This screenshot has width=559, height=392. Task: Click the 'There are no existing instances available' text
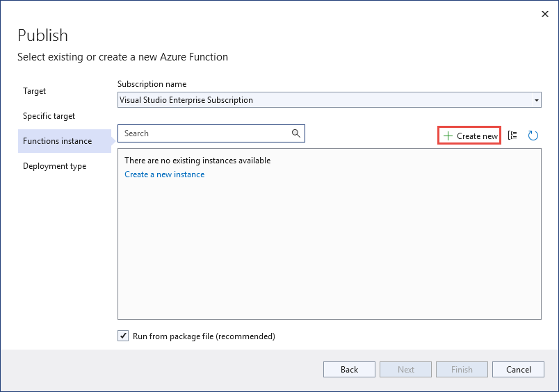(x=197, y=161)
